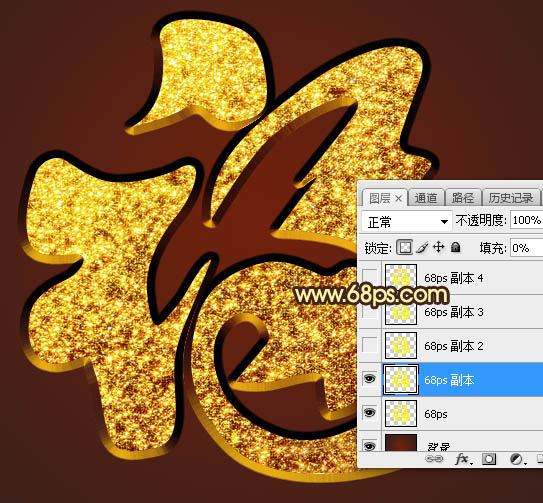Switch to the 通道 tab
Viewport: 543px width, 503px height.
[426, 198]
